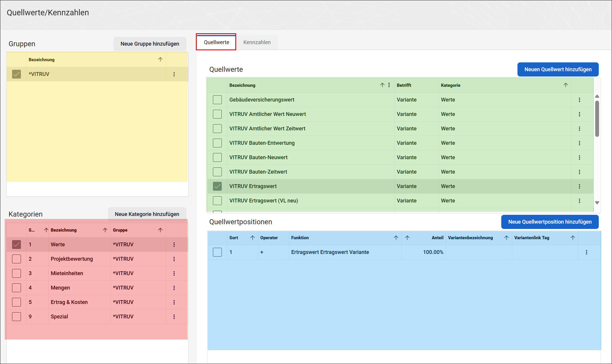Sort categories by the Gruppe column arrow
The width and height of the screenshot is (612, 364).
coord(160,230)
